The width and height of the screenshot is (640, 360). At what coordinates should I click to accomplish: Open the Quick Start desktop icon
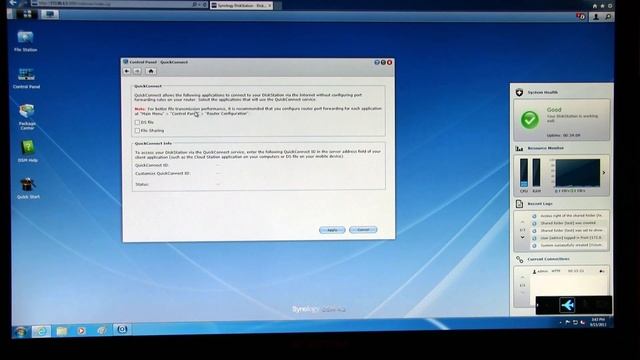[x=28, y=188]
